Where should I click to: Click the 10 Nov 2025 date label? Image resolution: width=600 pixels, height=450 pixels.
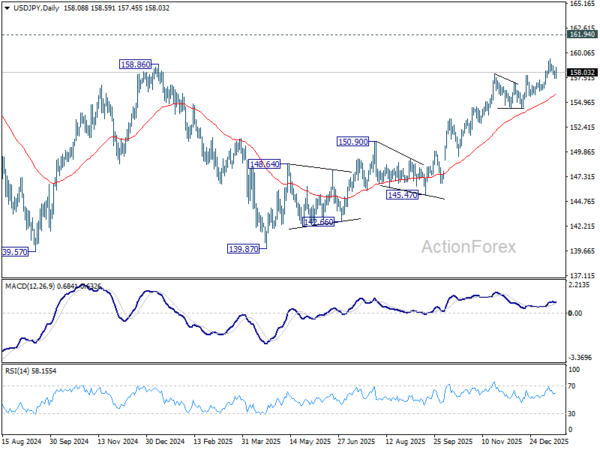point(501,441)
